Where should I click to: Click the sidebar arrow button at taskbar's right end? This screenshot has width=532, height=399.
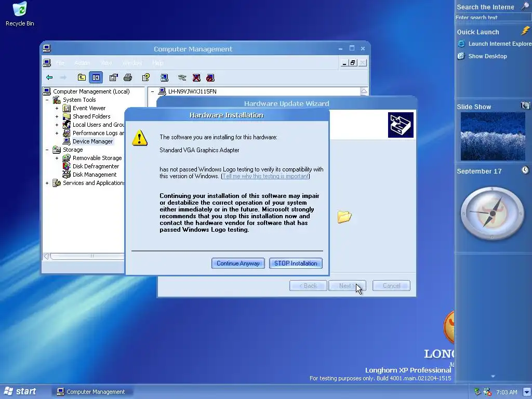point(527,392)
